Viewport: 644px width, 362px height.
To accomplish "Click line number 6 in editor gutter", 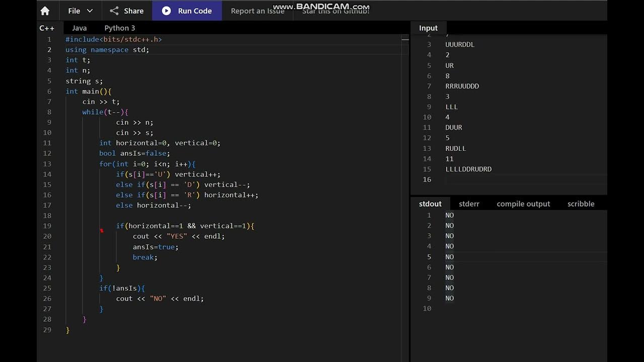I will (49, 92).
